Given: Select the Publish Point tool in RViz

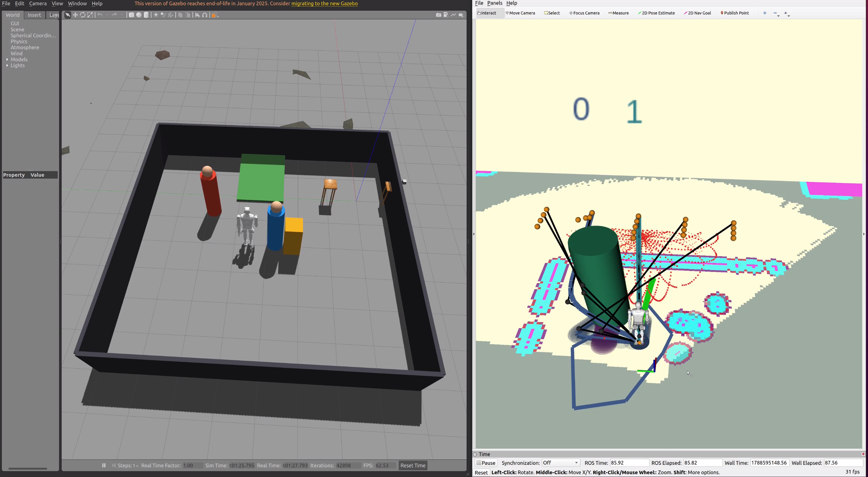Looking at the screenshot, I should pos(735,13).
